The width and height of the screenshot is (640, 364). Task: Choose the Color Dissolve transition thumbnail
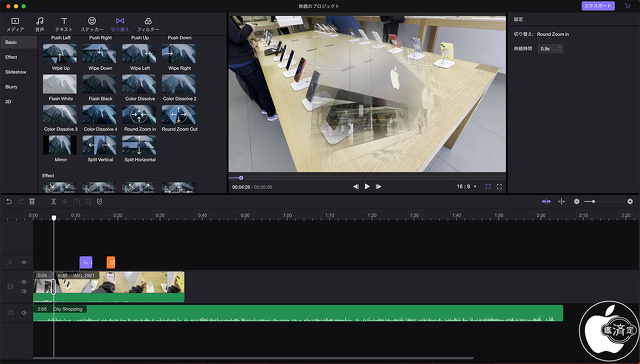click(x=139, y=84)
